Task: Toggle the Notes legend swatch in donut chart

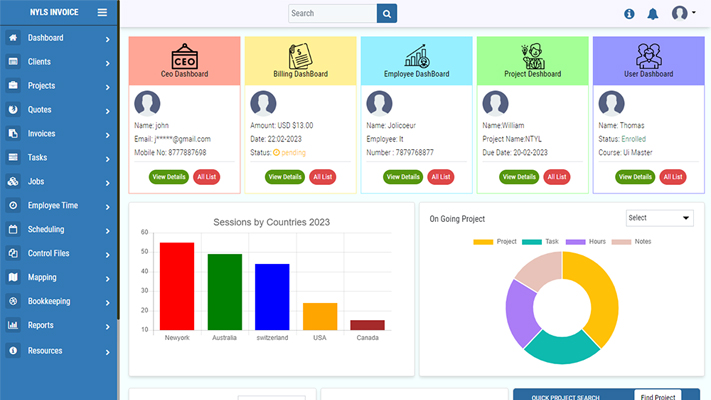Action: click(621, 242)
